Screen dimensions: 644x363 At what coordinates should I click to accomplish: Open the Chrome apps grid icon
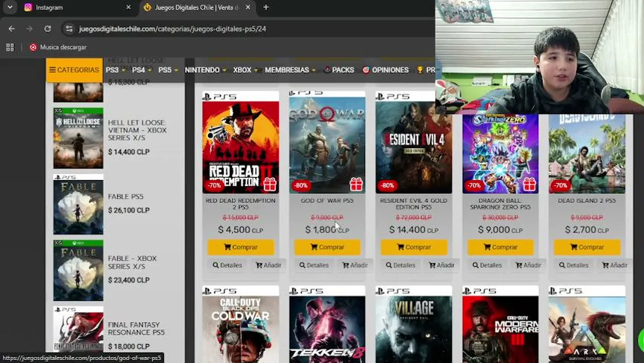click(x=10, y=47)
